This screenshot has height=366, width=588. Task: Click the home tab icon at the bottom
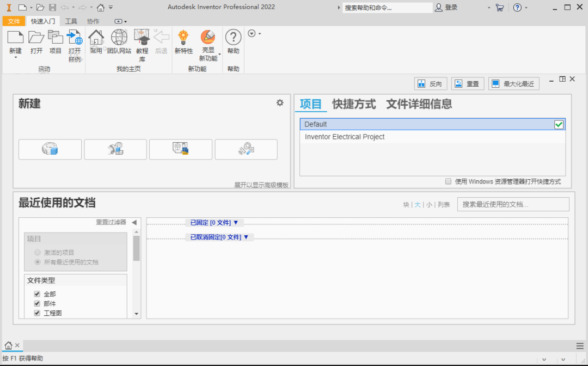pyautogui.click(x=8, y=345)
